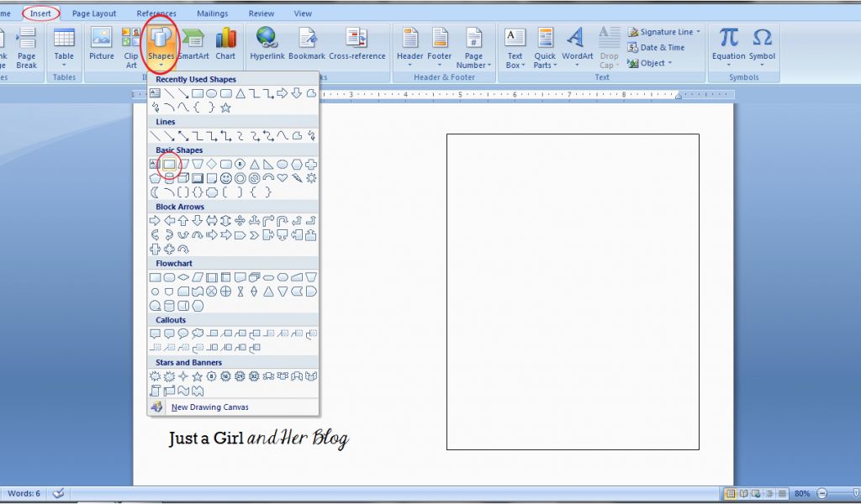Click the zoom out minus button
Screen dimensions: 861x504
pyautogui.click(x=821, y=493)
